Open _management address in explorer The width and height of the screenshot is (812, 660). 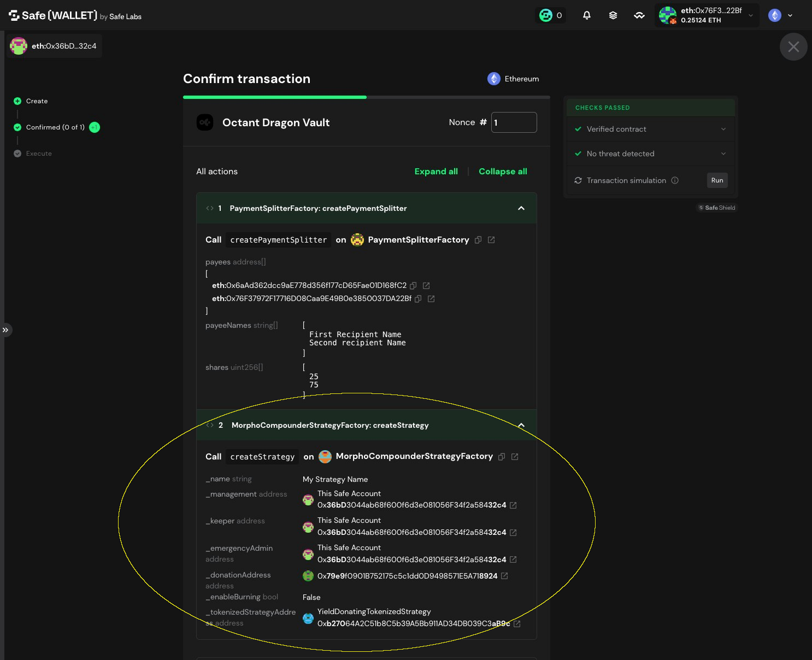point(513,505)
